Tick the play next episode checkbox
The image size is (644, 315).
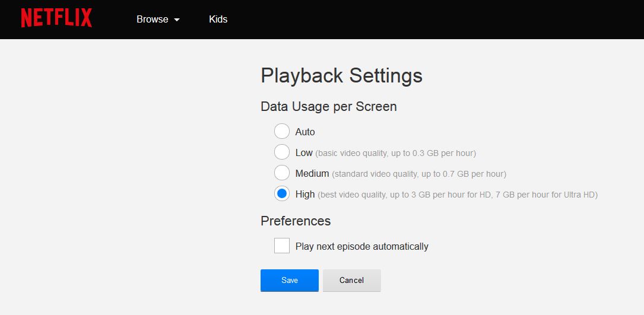(282, 246)
